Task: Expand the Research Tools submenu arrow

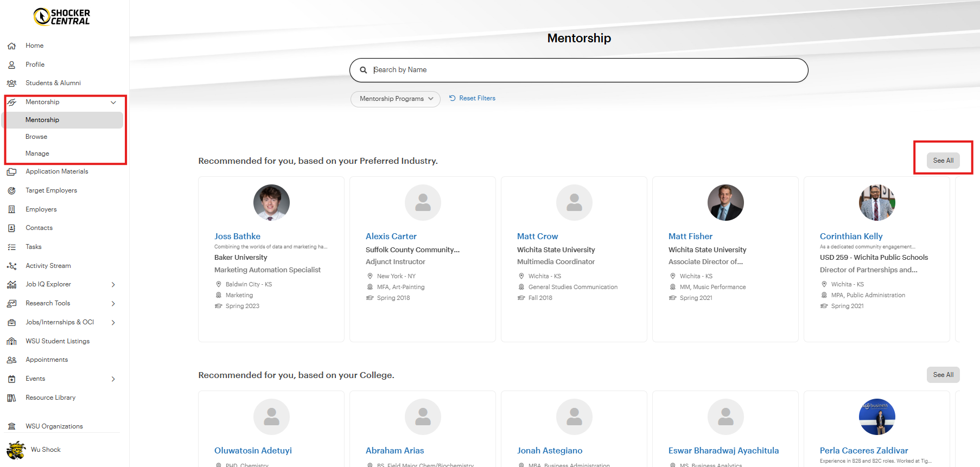Action: (x=113, y=304)
